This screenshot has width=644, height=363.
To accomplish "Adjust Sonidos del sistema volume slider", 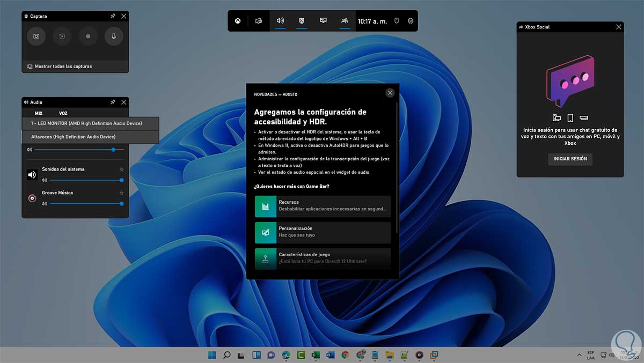I will pos(86,180).
